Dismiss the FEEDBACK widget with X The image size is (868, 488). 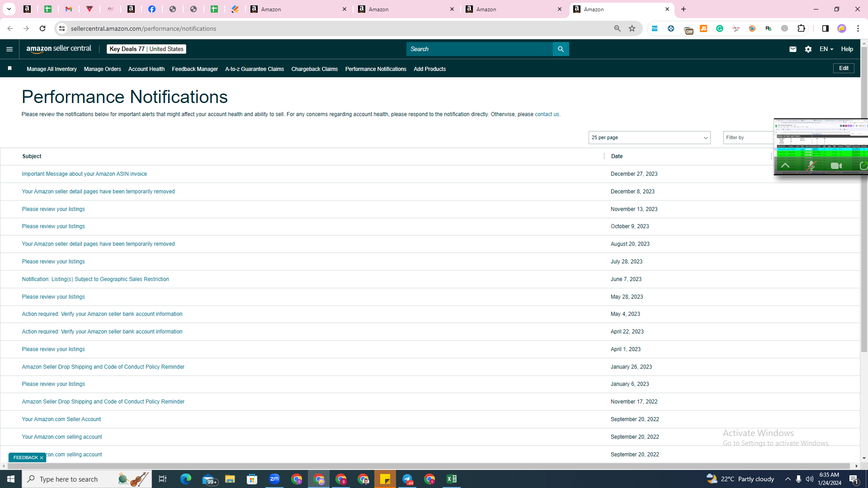(x=42, y=458)
